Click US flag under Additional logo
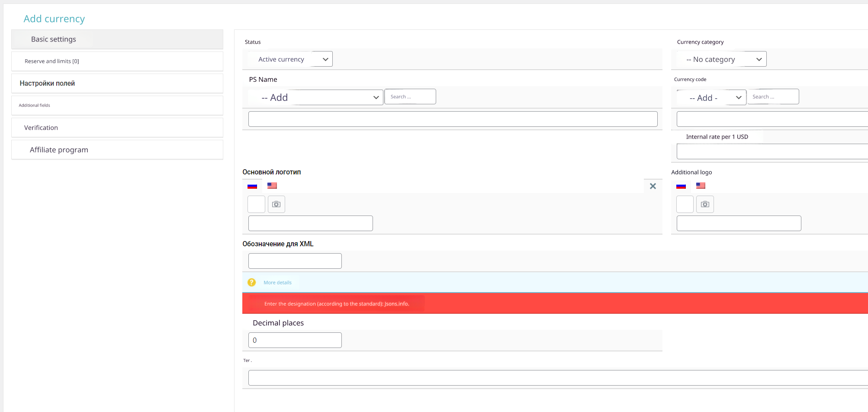 (x=701, y=186)
